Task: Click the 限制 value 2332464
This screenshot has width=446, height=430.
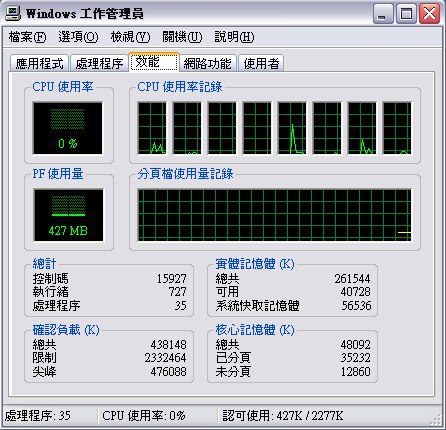Action: point(165,358)
